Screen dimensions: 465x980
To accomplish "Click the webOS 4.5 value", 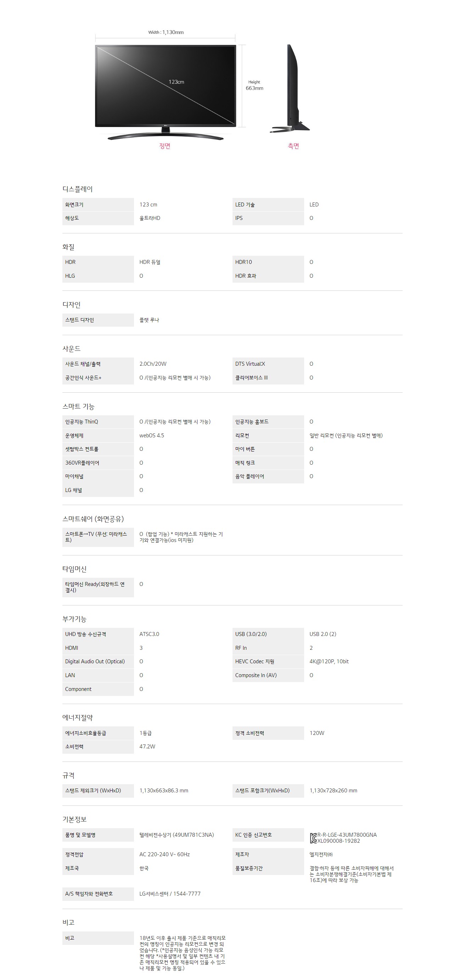I will (x=152, y=436).
